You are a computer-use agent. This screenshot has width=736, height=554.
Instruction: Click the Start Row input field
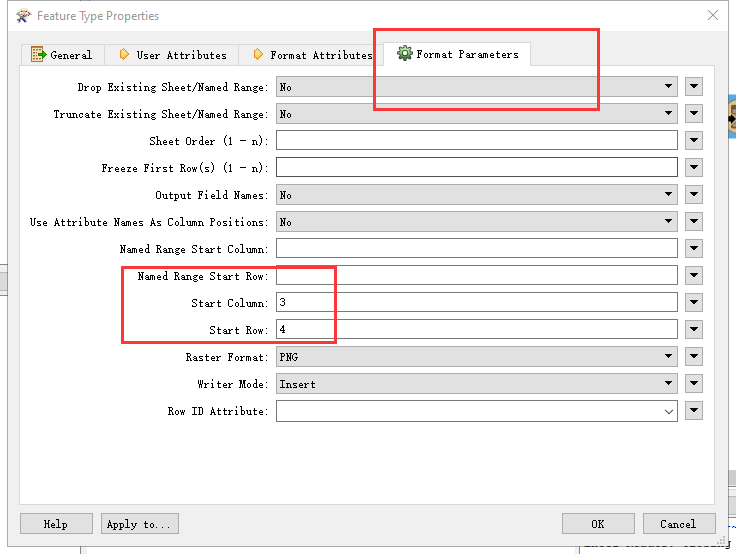(476, 330)
